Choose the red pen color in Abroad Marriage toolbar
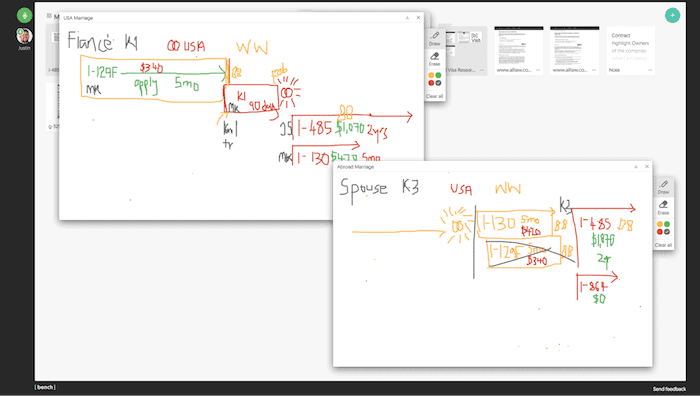Screen dimensions: 700x396 tap(660, 231)
